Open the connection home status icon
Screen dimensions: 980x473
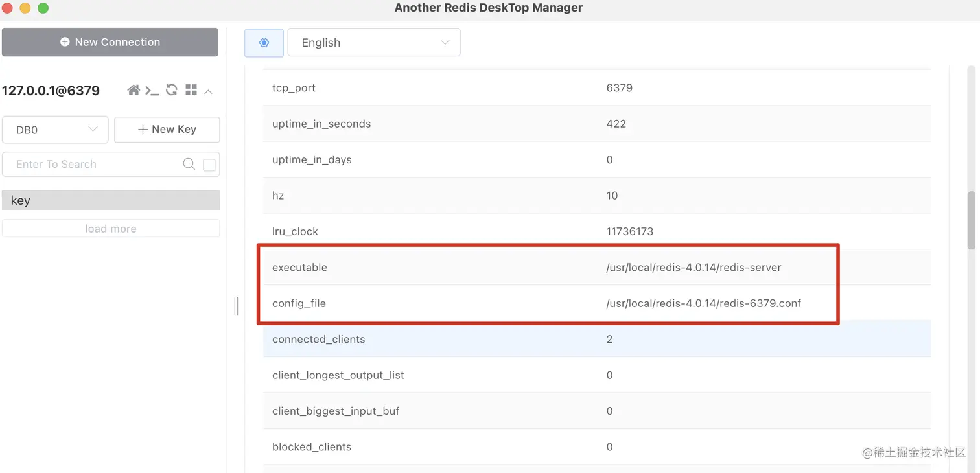134,90
